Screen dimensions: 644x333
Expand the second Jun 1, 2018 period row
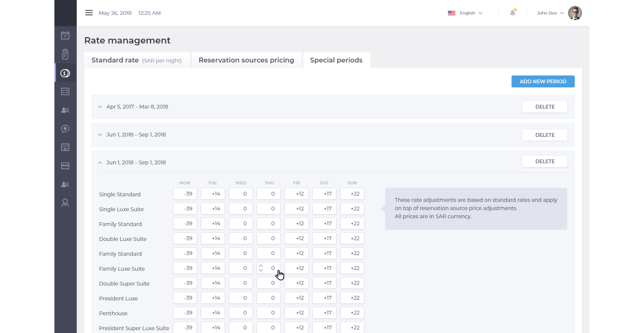pyautogui.click(x=100, y=135)
